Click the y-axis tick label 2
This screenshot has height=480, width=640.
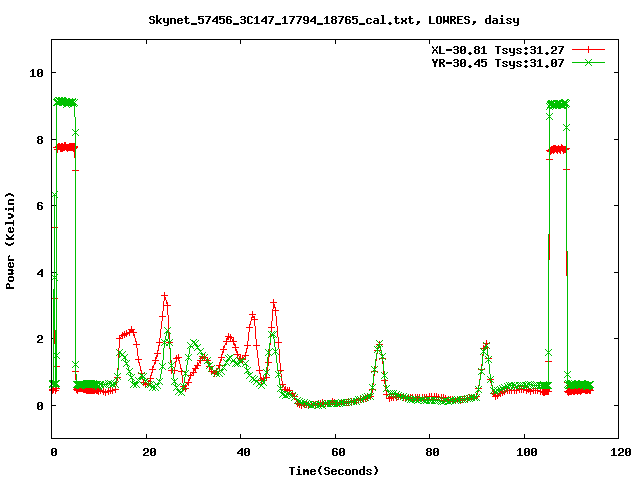coord(40,339)
